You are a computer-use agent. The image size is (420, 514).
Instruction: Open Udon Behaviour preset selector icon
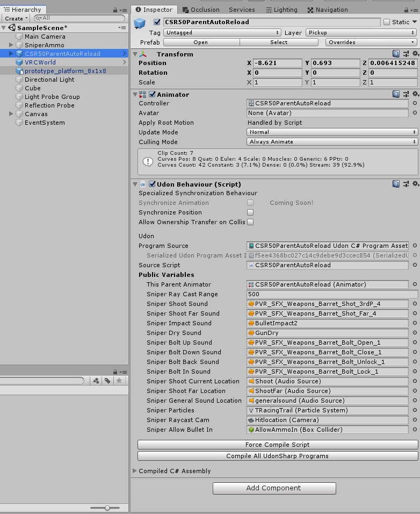406,184
